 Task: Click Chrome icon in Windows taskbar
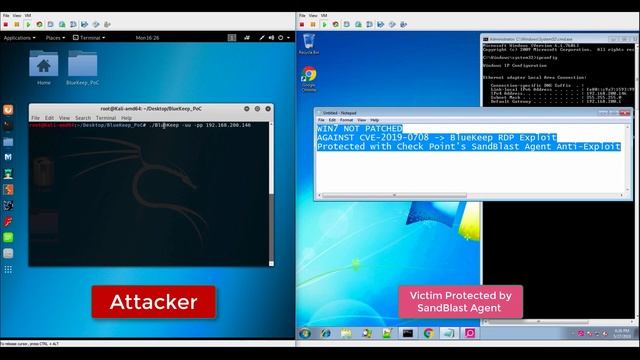429,333
